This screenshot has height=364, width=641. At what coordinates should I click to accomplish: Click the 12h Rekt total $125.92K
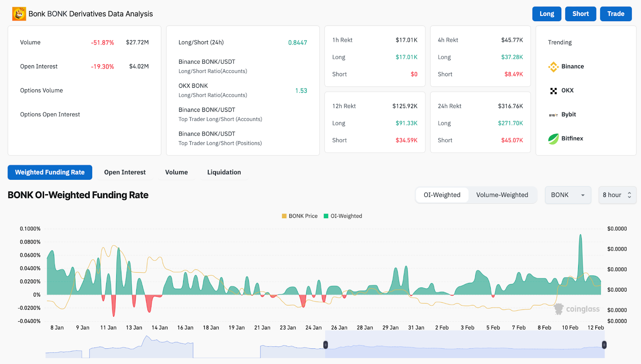(405, 106)
